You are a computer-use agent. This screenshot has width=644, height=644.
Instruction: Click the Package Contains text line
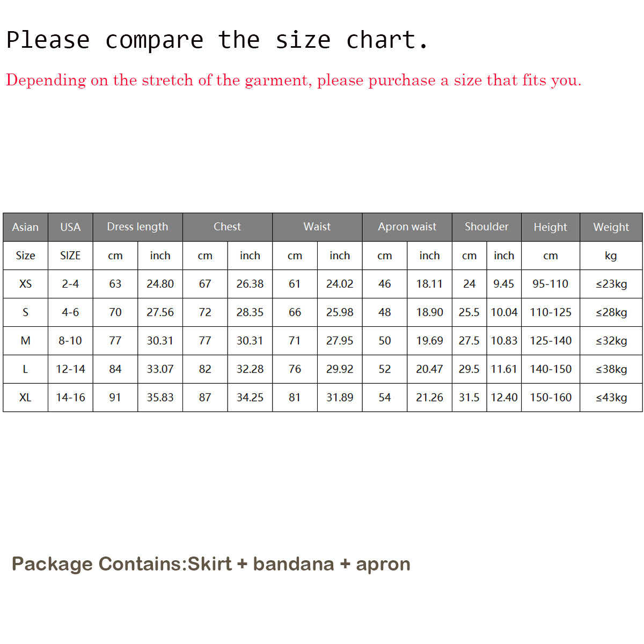tap(211, 564)
